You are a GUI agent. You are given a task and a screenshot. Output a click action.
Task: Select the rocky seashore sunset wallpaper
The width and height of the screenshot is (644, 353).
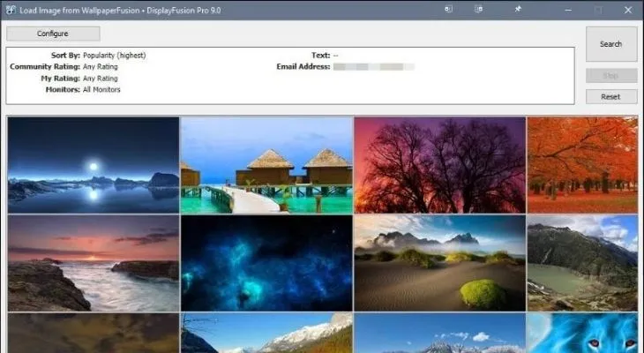[94, 263]
